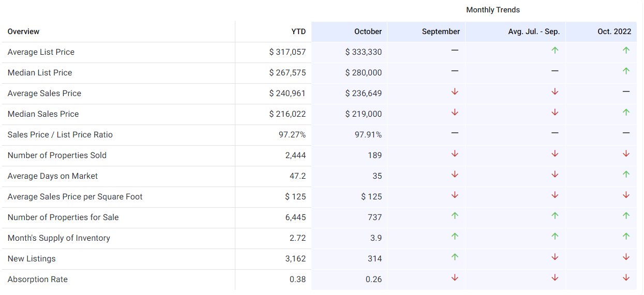Click the Avg. Jul. - Sep. column header
The width and height of the screenshot is (644, 295).
click(534, 32)
